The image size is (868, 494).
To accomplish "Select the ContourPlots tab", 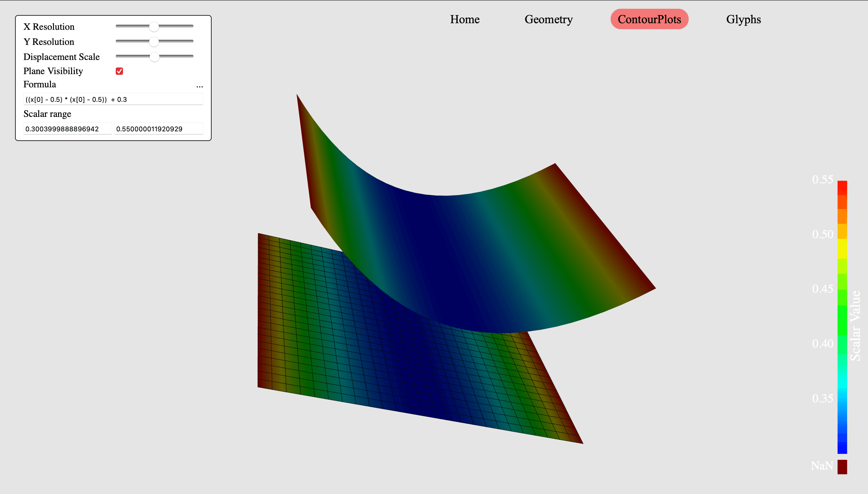I will (649, 19).
